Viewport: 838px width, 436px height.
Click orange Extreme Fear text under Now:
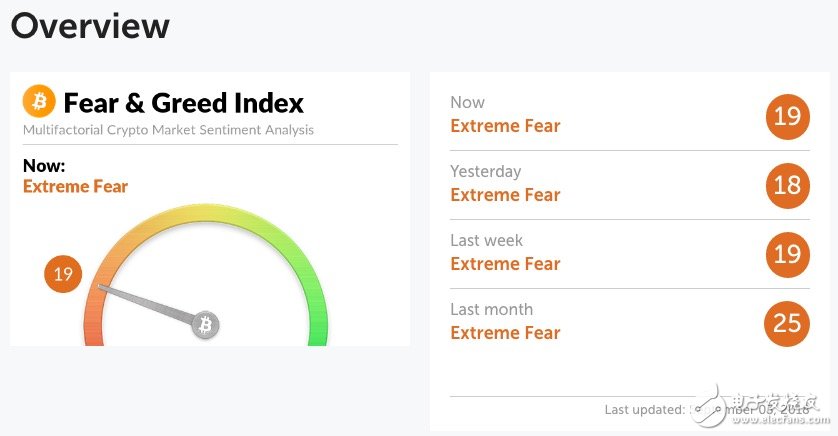[75, 186]
